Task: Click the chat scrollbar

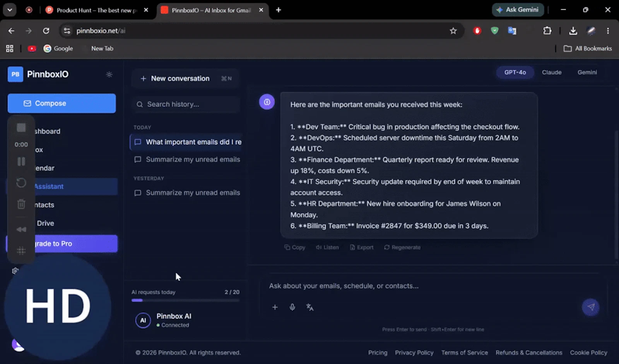Action: coord(616,195)
